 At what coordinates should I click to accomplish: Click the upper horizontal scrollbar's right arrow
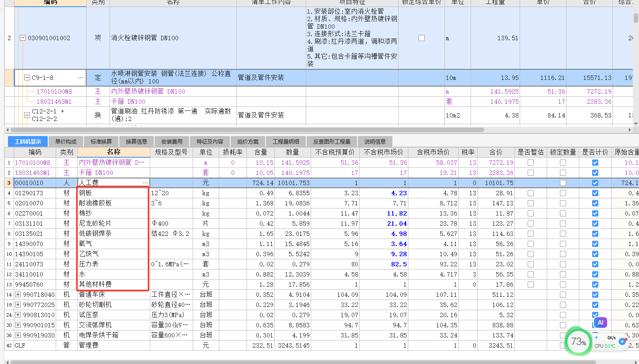pyautogui.click(x=630, y=130)
